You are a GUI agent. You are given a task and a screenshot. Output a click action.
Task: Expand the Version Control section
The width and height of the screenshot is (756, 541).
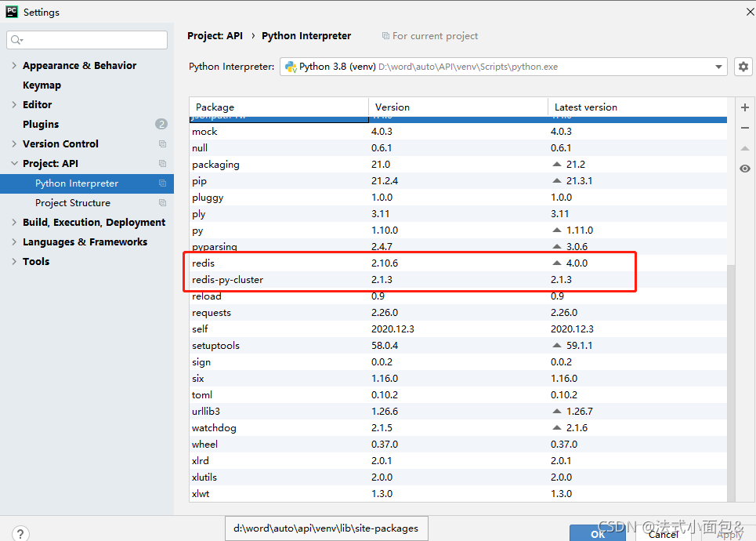pos(14,143)
